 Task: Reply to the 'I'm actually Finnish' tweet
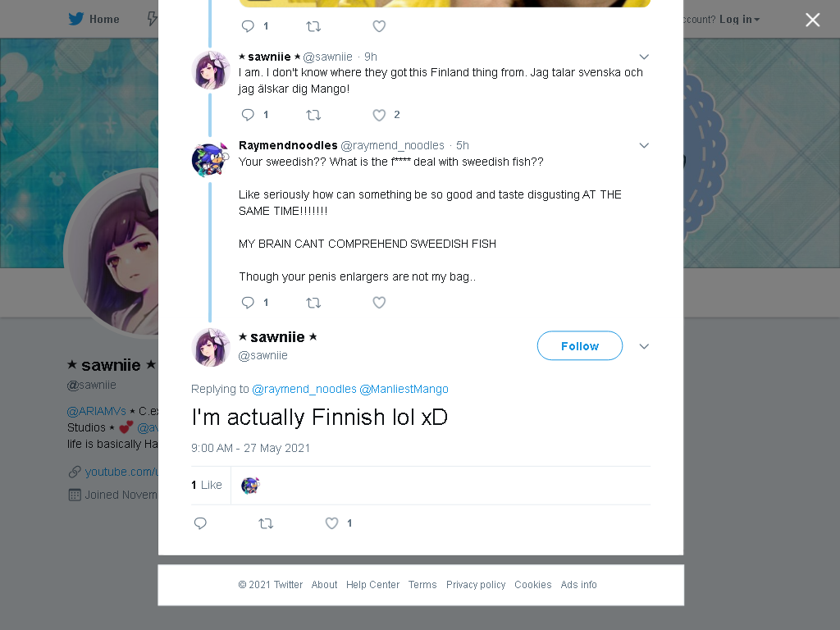[200, 523]
